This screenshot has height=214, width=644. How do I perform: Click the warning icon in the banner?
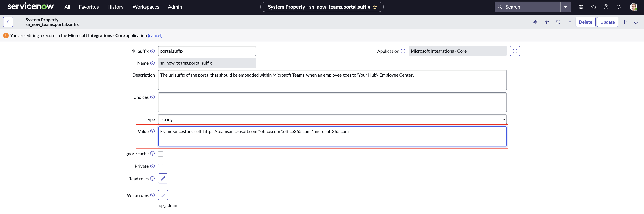(6, 36)
